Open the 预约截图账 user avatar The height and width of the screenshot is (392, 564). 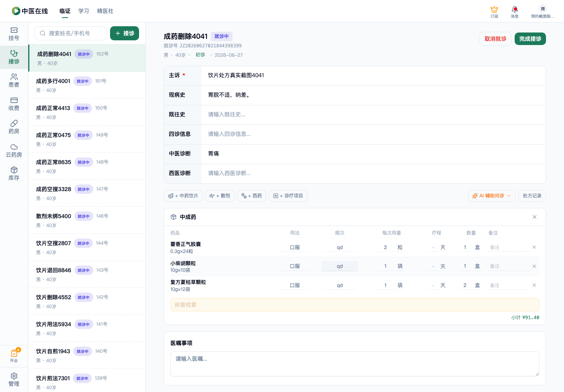(x=542, y=12)
